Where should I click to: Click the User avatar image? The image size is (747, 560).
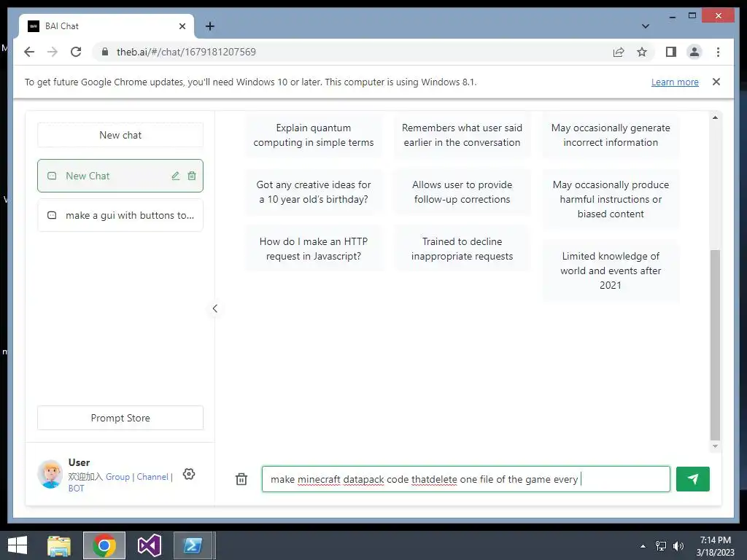[50, 474]
